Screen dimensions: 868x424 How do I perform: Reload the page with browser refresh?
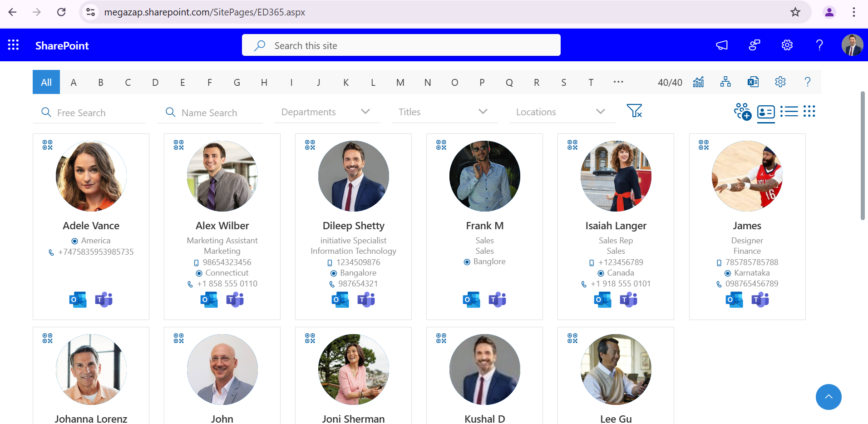click(61, 12)
